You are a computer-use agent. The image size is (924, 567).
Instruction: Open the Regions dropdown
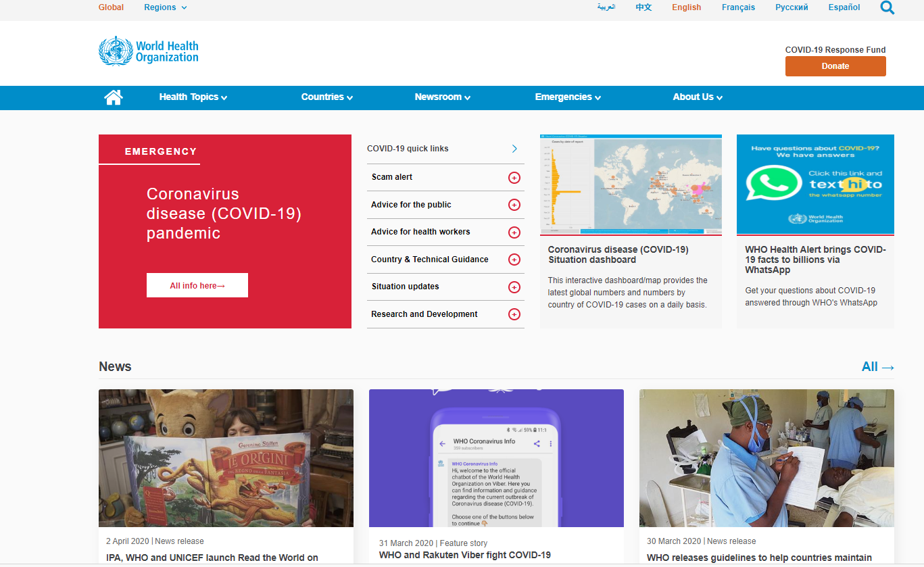coord(166,7)
